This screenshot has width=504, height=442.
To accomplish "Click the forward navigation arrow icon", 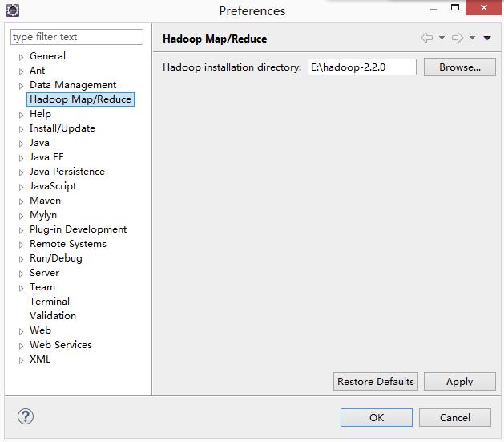I will [457, 38].
